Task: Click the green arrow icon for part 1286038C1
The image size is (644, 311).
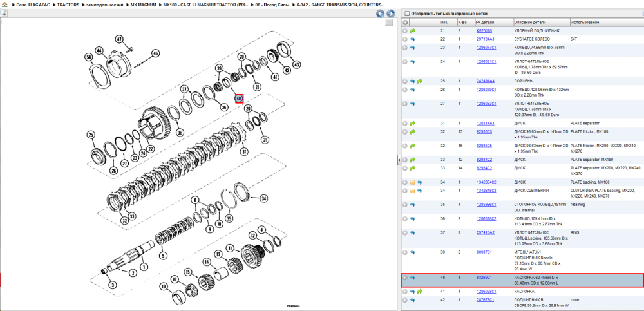Action: click(420, 292)
